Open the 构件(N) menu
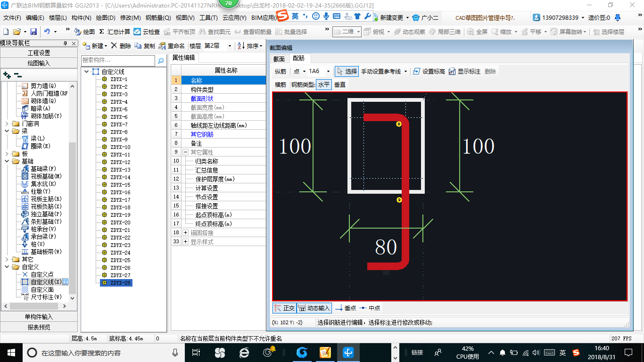 (81, 17)
